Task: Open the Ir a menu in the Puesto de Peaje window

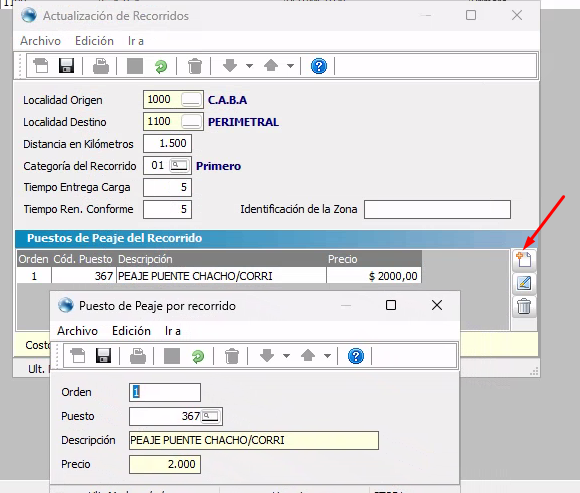Action: point(173,331)
